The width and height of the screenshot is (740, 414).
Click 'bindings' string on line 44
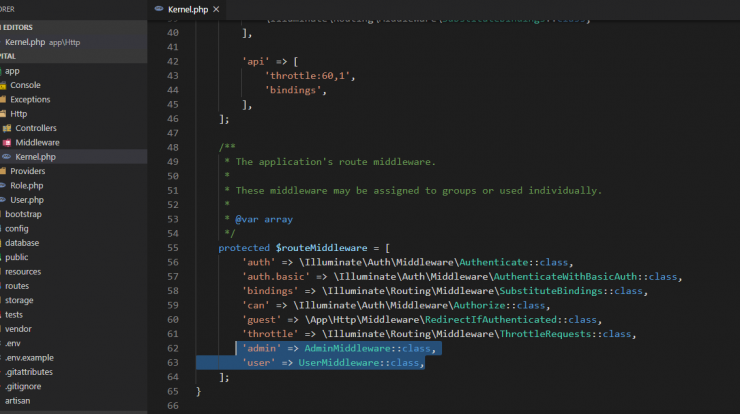293,90
